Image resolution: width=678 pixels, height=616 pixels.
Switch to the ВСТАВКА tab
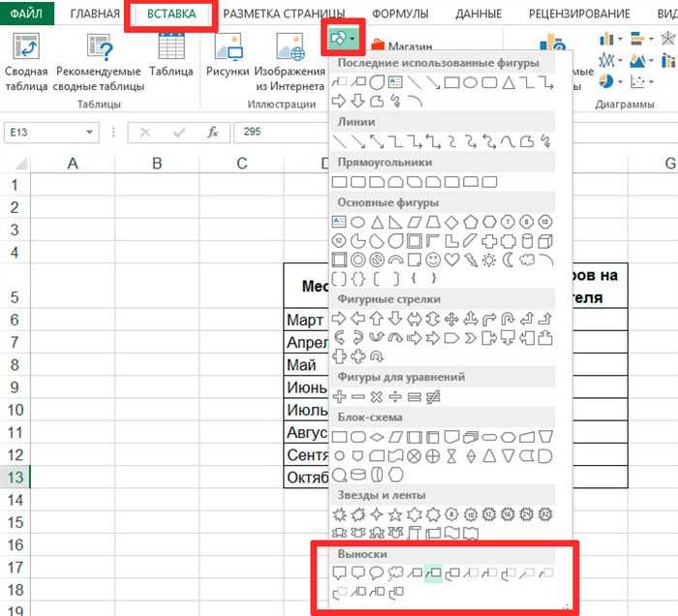click(x=171, y=14)
